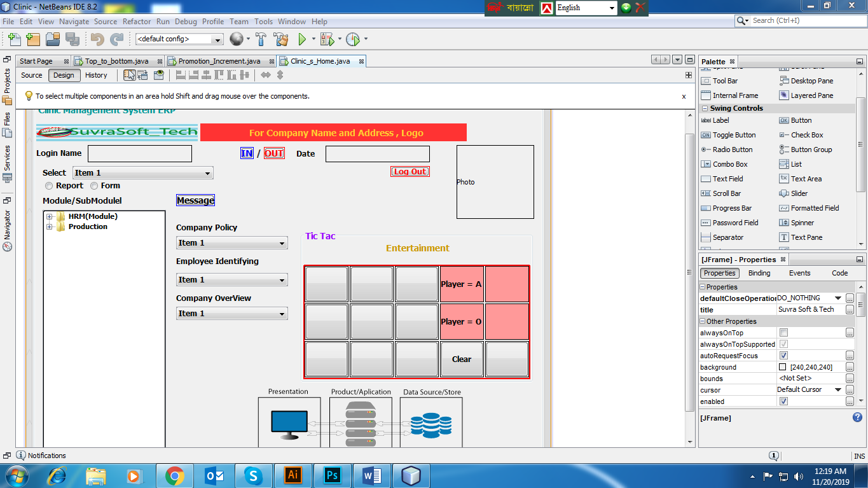Click the Open Project icon

pyautogui.click(x=53, y=39)
